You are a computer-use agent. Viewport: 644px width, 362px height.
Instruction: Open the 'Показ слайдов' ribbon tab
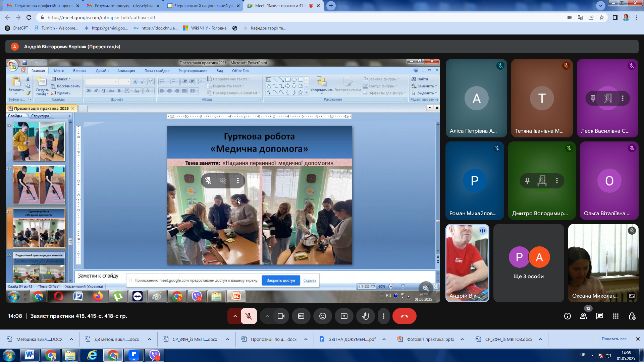[157, 71]
